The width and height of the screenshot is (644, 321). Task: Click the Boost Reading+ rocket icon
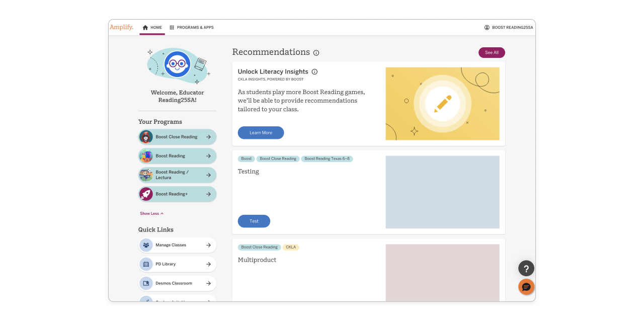(146, 194)
